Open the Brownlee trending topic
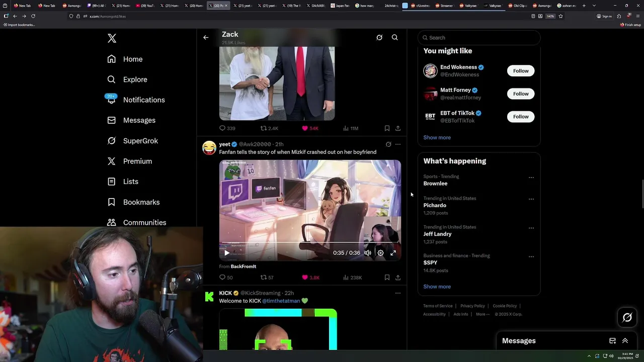Screen dimensions: 644x362 pos(435,184)
